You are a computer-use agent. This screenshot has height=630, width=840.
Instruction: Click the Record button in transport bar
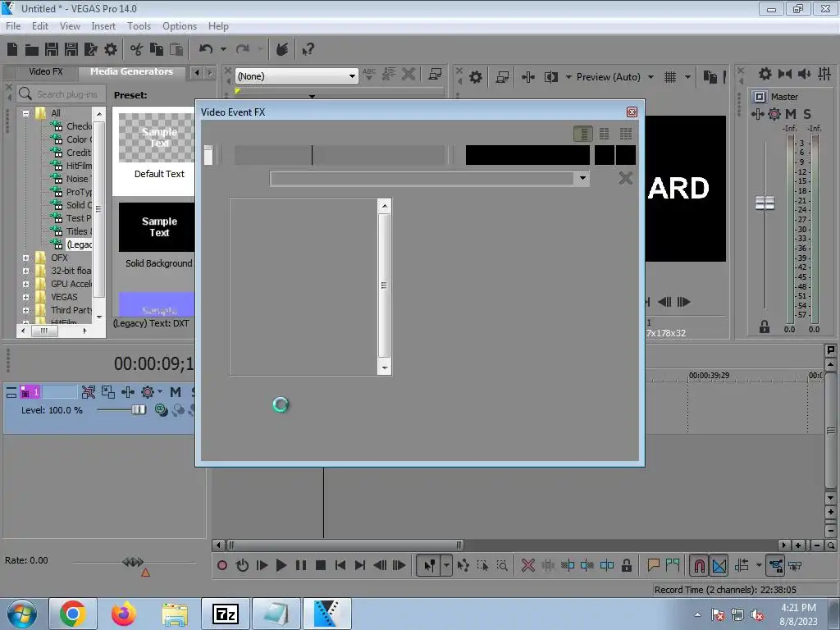tap(221, 565)
